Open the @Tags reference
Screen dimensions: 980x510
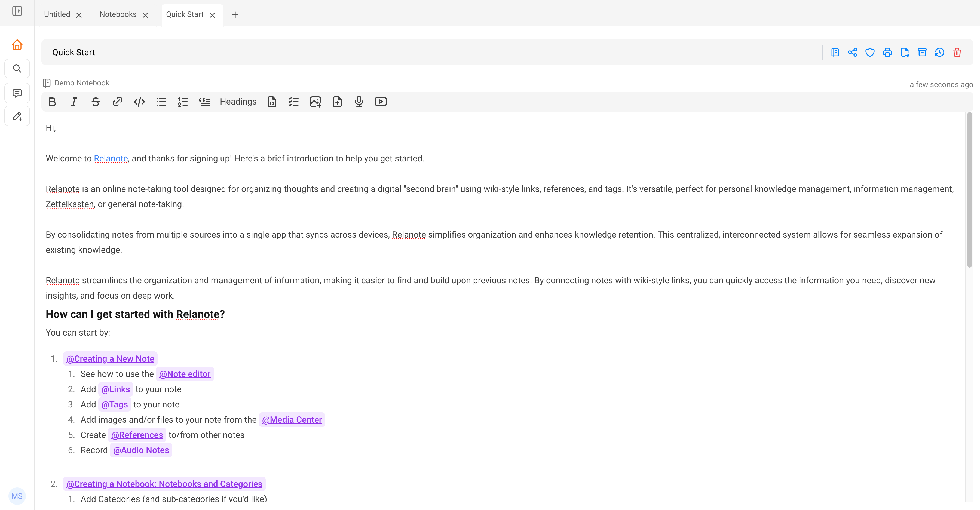click(x=115, y=404)
